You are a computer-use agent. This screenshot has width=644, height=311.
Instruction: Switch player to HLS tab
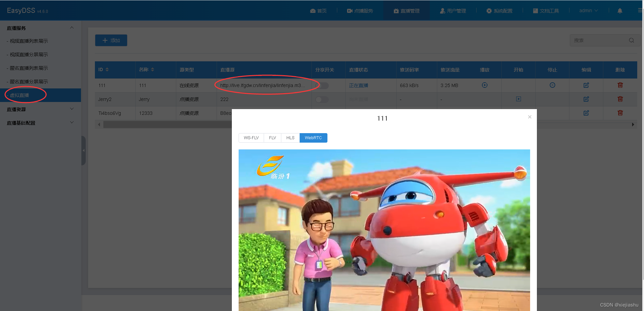[290, 138]
